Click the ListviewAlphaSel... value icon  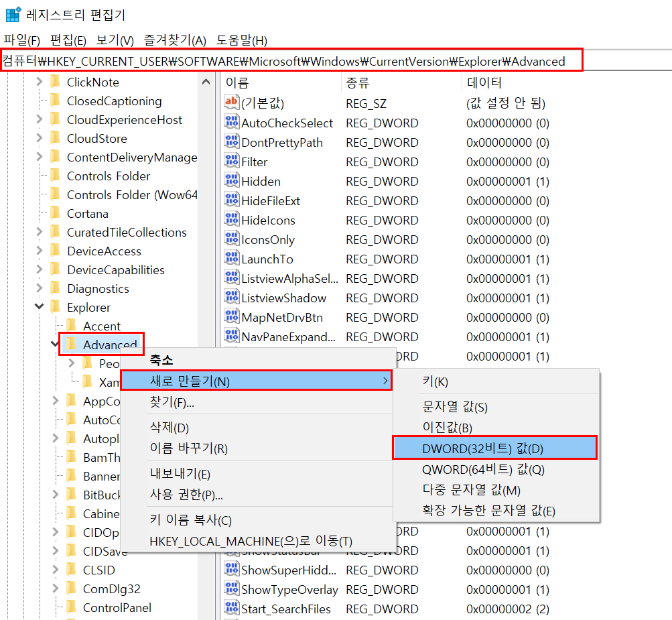coord(231,277)
